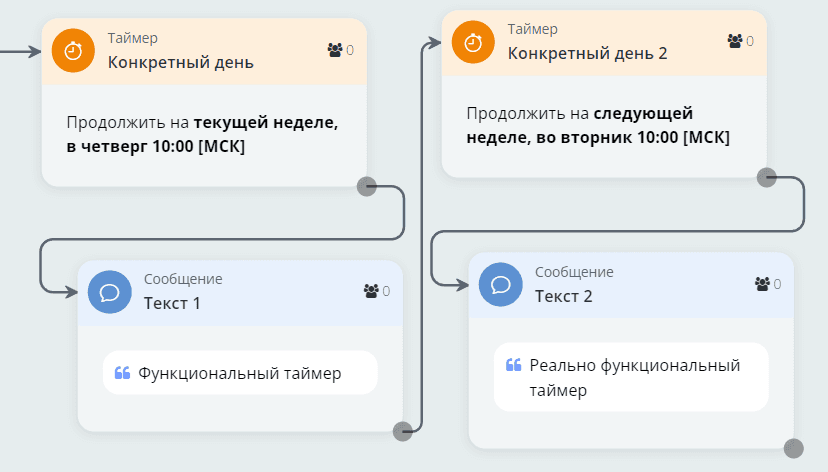This screenshot has width=828, height=472.
Task: Open the Конкретный день 2 block title
Action: point(587,53)
